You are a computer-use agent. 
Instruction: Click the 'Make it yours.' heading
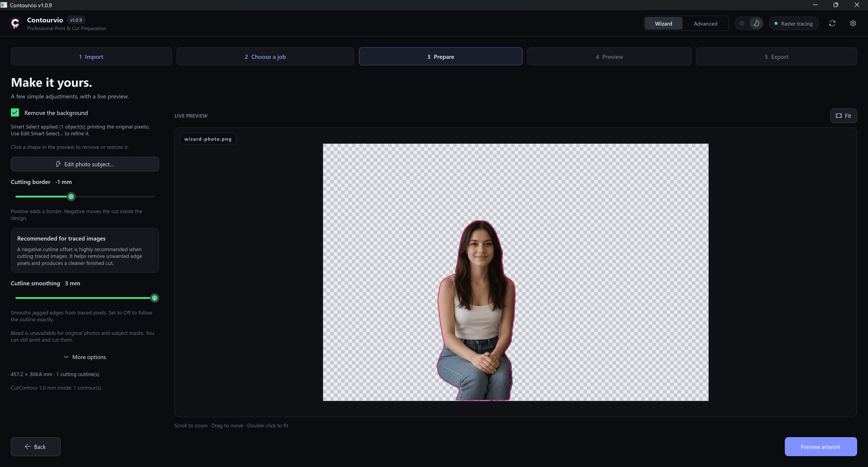(x=52, y=83)
